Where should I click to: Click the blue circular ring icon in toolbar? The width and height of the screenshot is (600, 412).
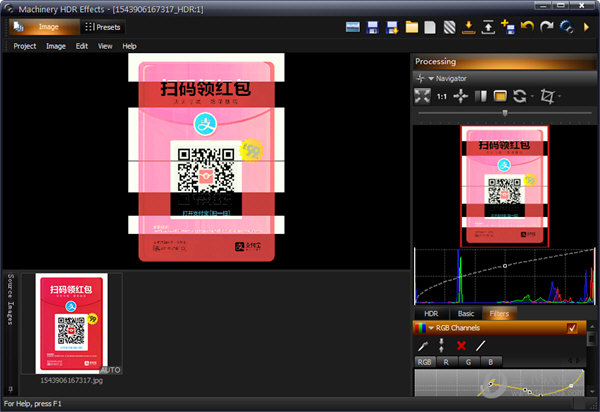(x=566, y=27)
